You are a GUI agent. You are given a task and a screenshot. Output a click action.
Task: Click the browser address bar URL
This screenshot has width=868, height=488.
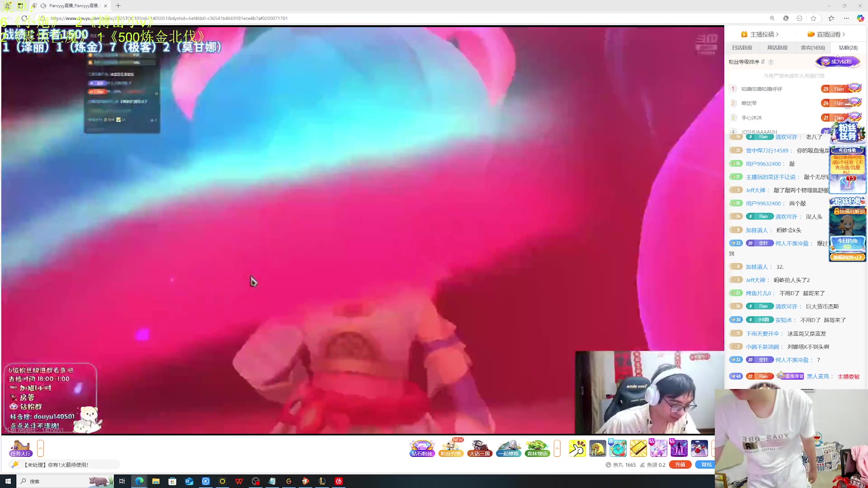click(169, 19)
